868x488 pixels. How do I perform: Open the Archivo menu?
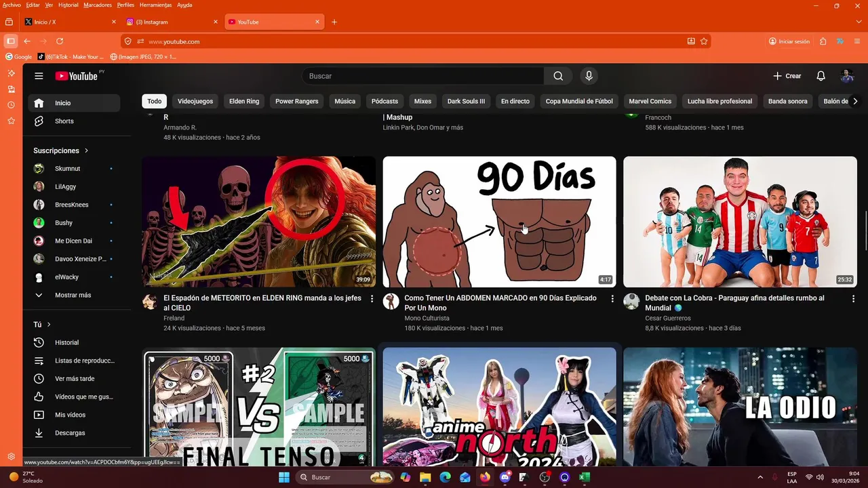point(12,5)
